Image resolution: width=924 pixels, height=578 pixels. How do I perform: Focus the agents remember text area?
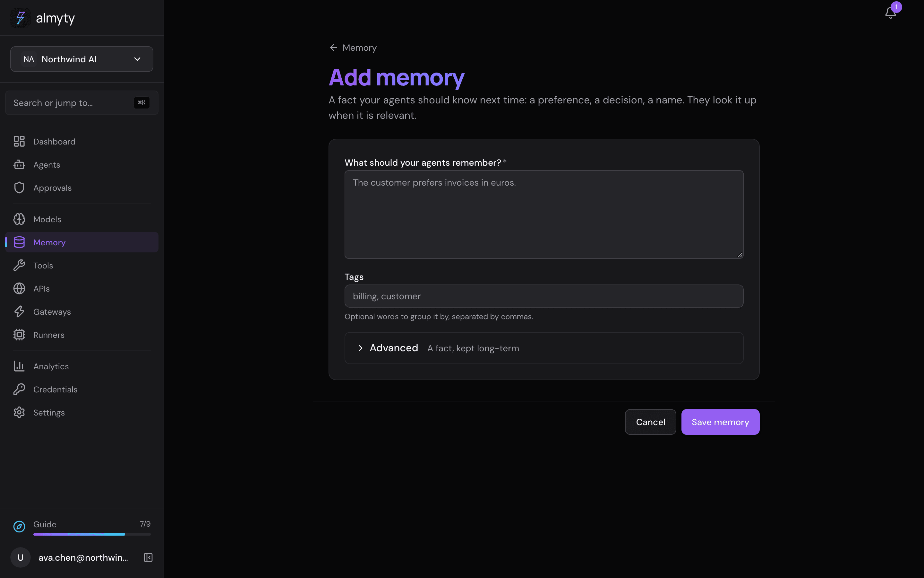point(544,215)
